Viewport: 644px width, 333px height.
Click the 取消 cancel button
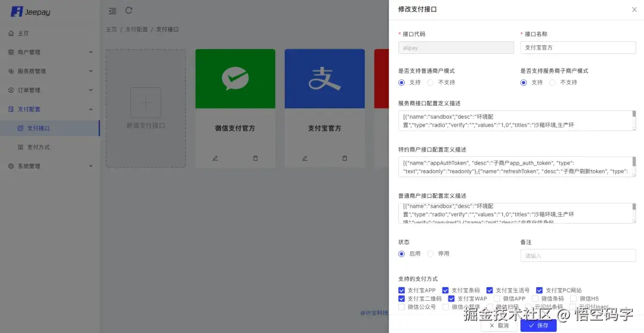(499, 326)
